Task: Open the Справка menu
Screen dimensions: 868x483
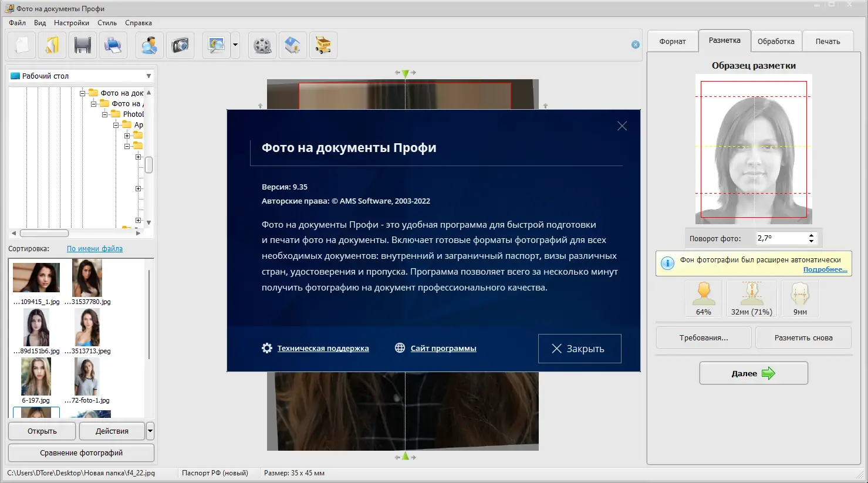Action: [x=139, y=23]
